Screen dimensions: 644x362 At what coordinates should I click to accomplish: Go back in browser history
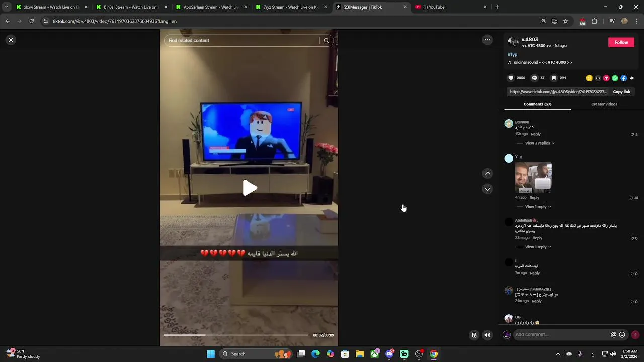pos(7,21)
